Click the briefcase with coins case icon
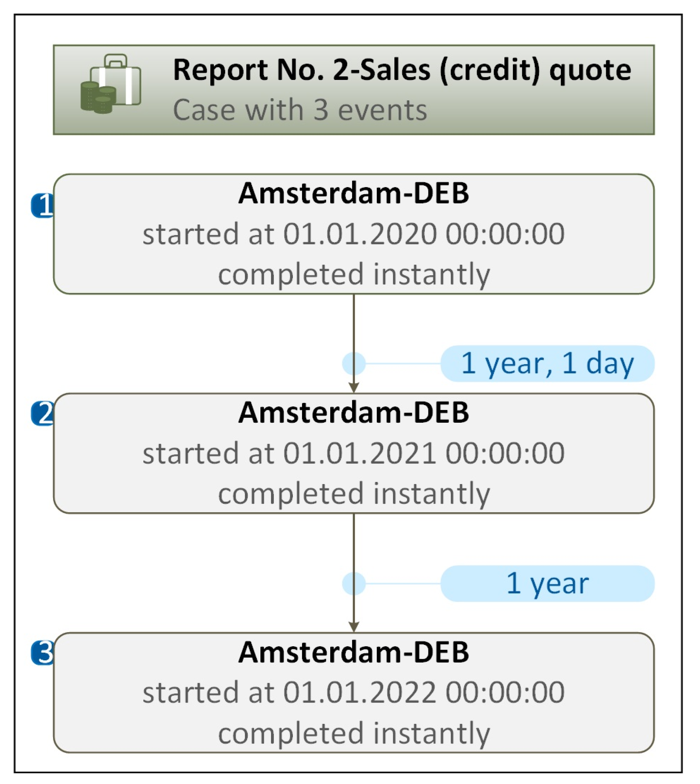 point(111,84)
